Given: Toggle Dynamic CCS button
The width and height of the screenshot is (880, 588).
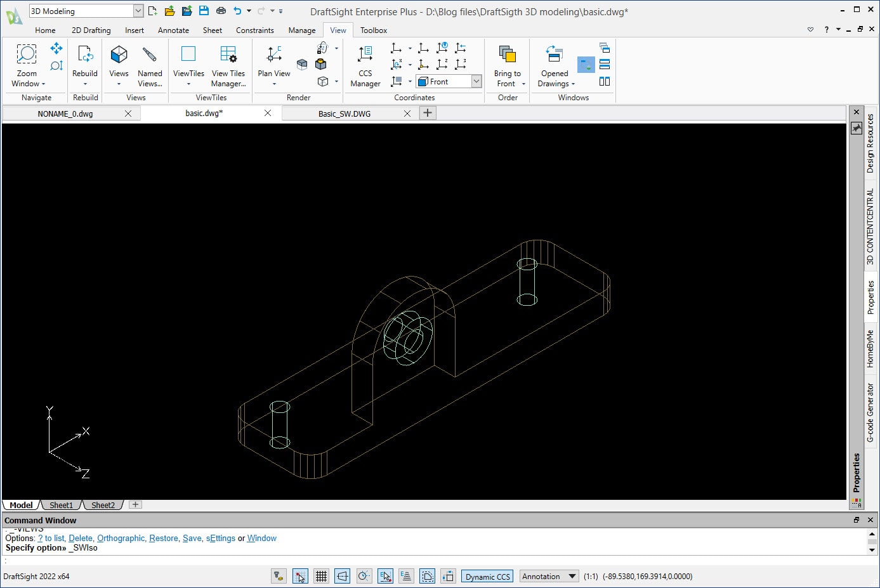Looking at the screenshot, I should click(487, 577).
